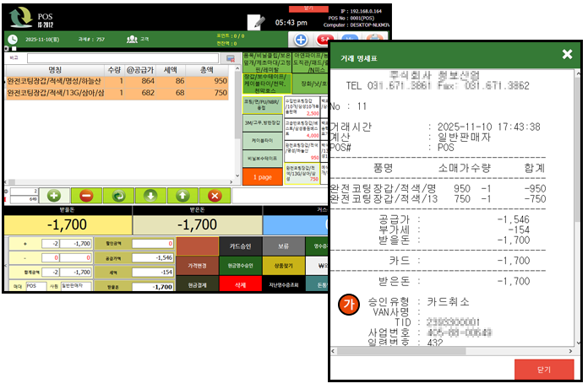Screen dimensions: 588x389
Task: Click the blue plus circle toolbar icon
Action: [301, 40]
